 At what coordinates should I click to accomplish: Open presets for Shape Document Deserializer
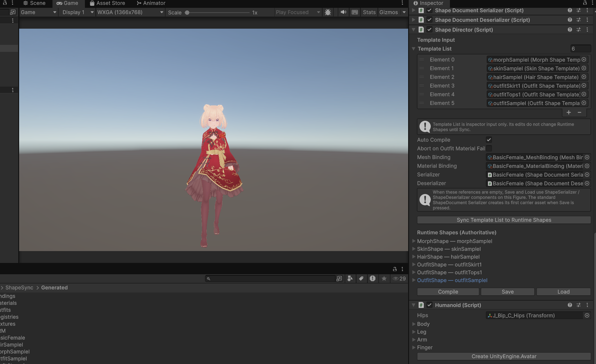579,20
